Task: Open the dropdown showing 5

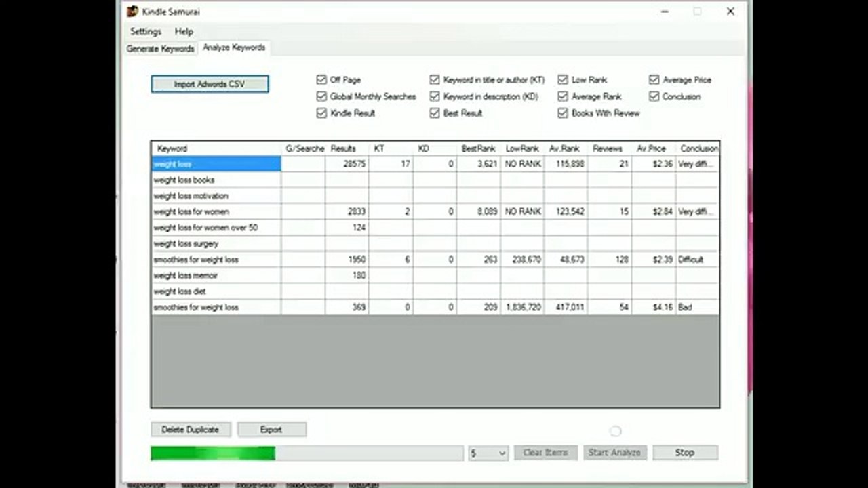Action: (x=488, y=453)
